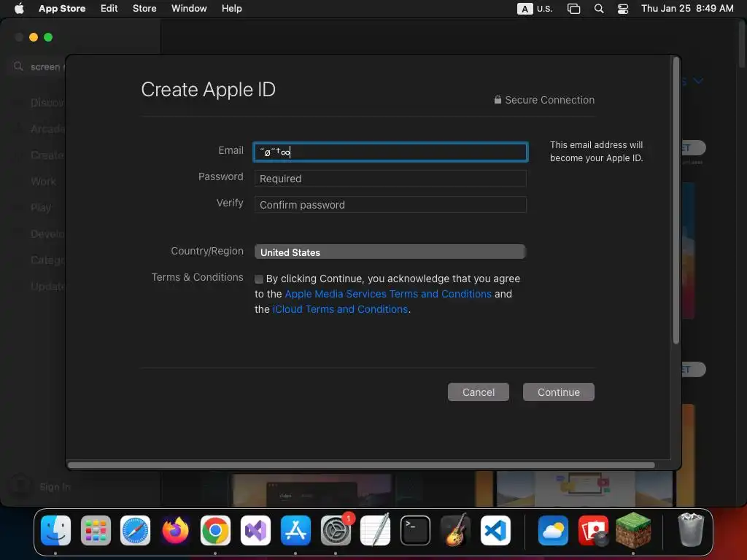
Task: Open the Store menu
Action: coord(144,9)
